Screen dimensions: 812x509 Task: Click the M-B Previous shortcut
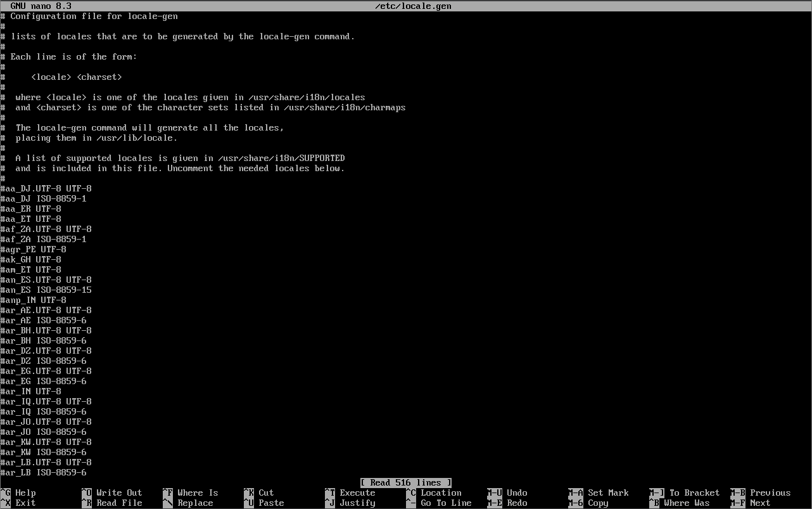[x=760, y=493]
